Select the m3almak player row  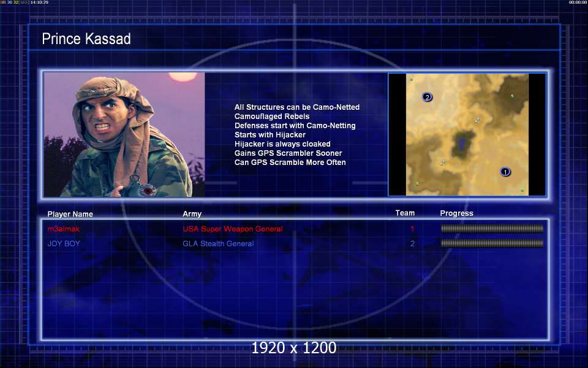[295, 229]
